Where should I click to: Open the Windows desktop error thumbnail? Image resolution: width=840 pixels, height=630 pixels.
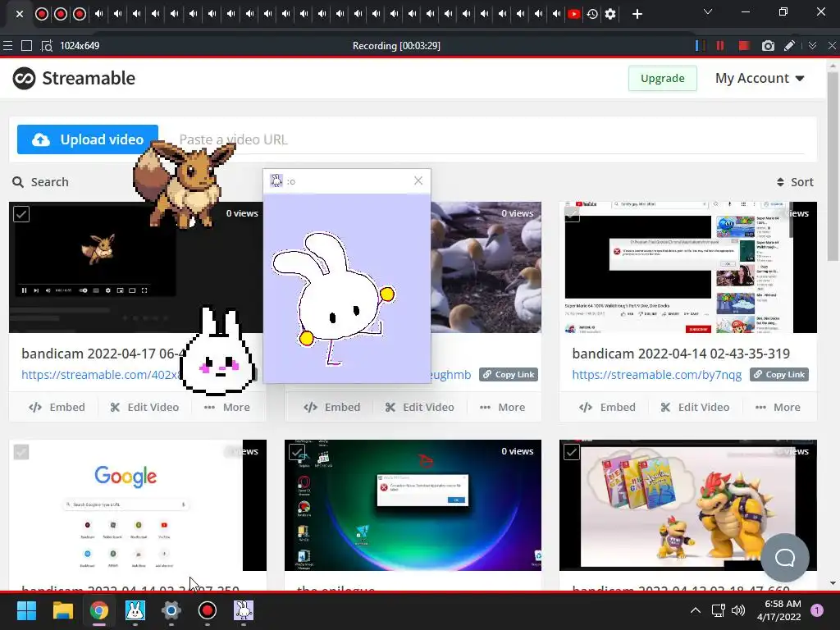click(413, 504)
